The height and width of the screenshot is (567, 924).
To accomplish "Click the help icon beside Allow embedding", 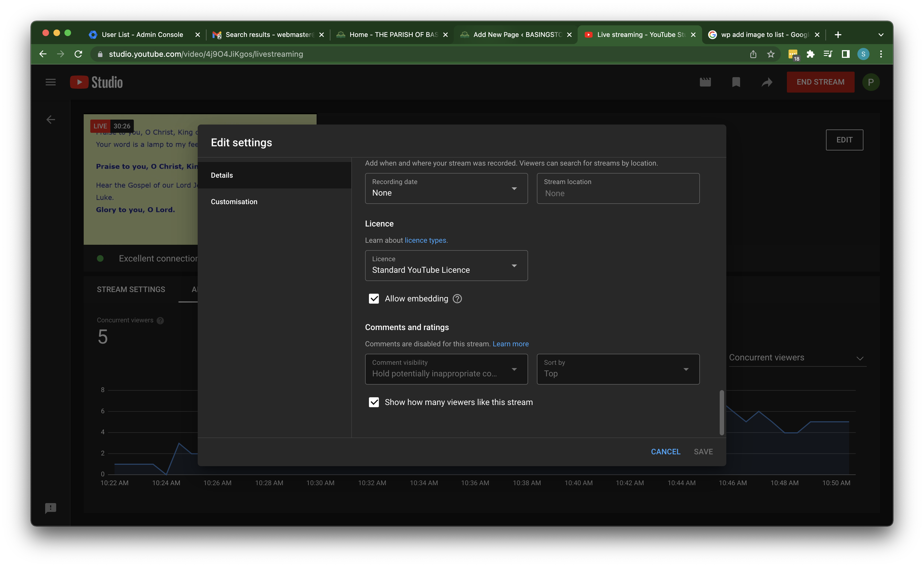I will (457, 299).
